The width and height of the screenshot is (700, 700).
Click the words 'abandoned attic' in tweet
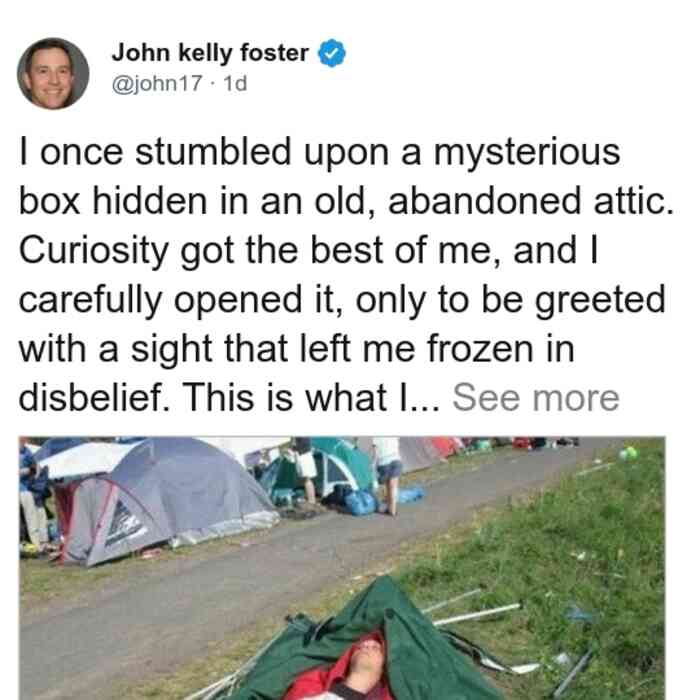point(531,201)
